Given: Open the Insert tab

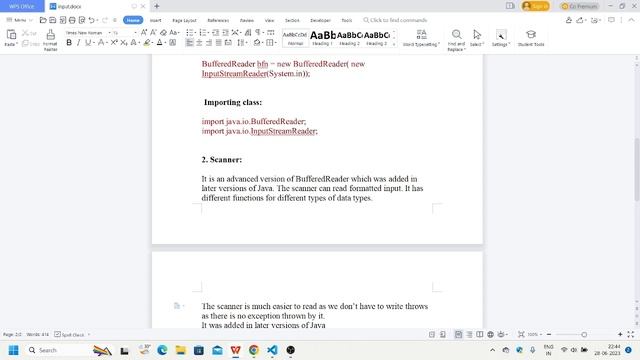Looking at the screenshot, I should click(x=156, y=20).
